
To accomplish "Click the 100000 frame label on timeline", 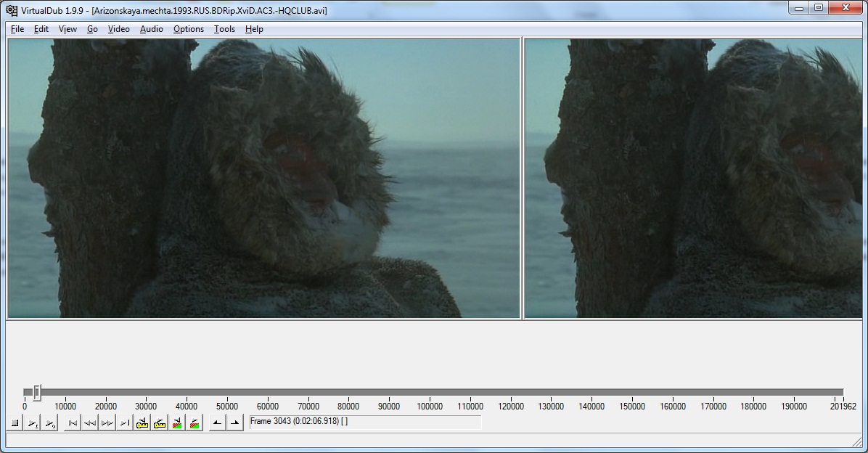I will 430,406.
